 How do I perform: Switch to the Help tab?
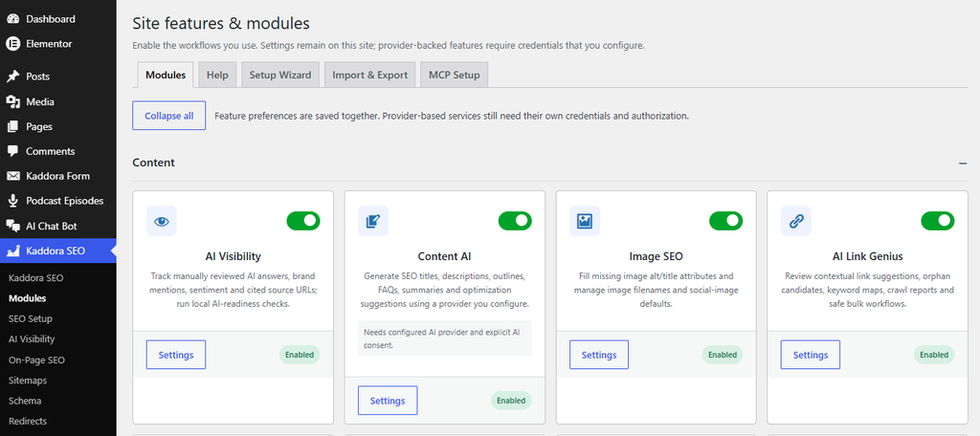(x=217, y=75)
